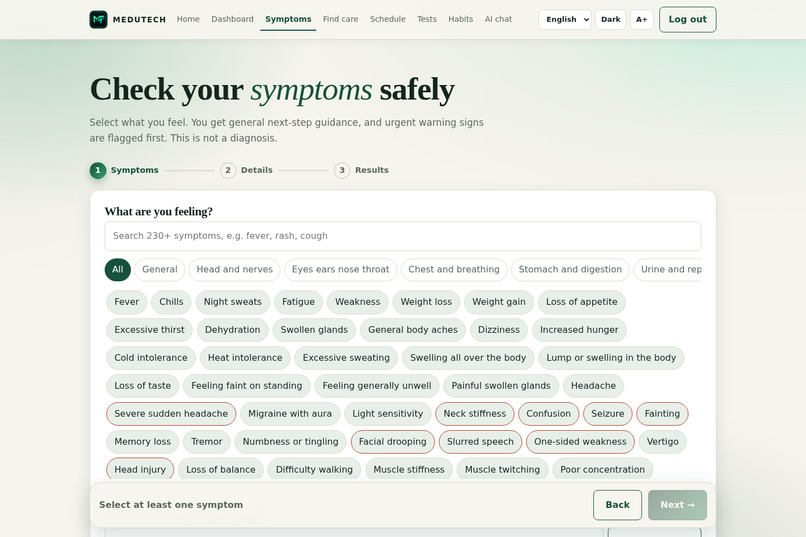This screenshot has height=537, width=806.
Task: Select the Fever symptom chip
Action: point(126,302)
